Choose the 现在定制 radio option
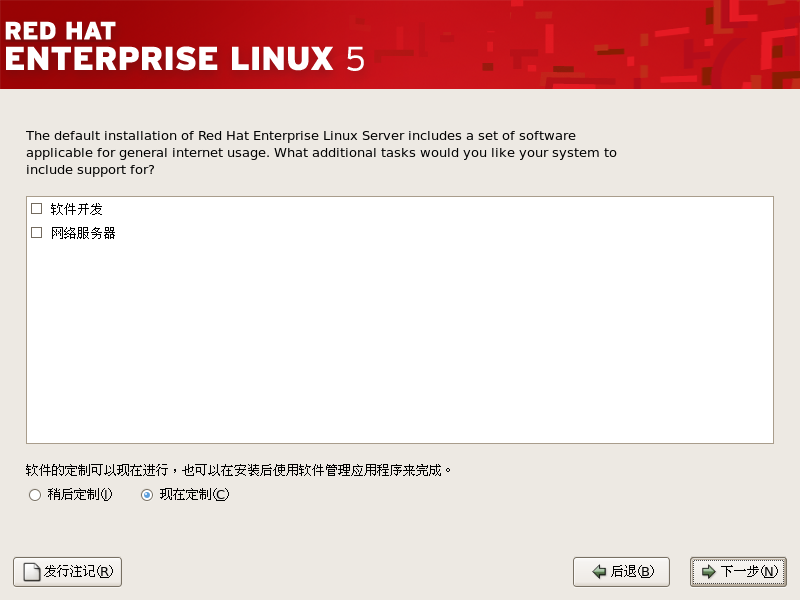 pos(147,494)
